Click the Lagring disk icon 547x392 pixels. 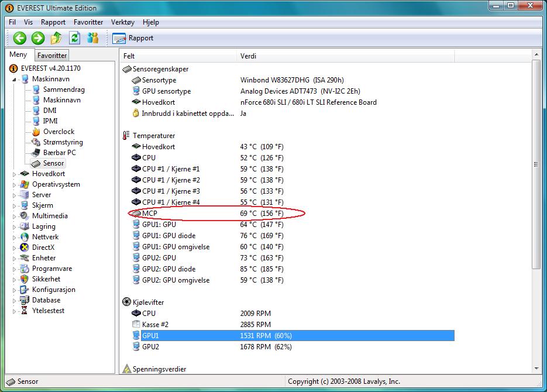click(x=25, y=226)
